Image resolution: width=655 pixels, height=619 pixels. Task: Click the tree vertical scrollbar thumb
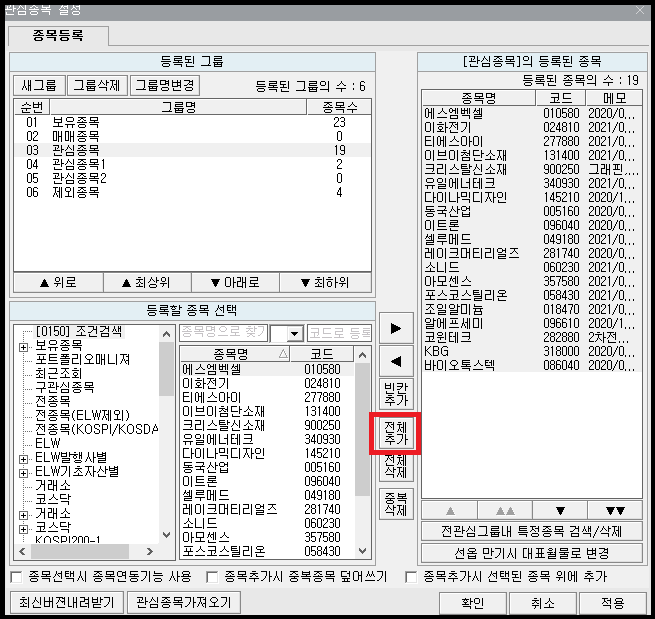(x=166, y=369)
